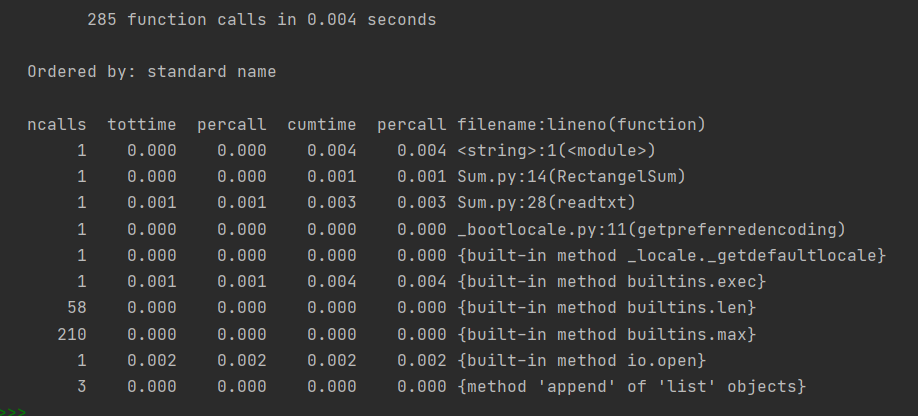Click the >>> prompt at the bottom
The height and width of the screenshot is (416, 918).
coord(13,411)
